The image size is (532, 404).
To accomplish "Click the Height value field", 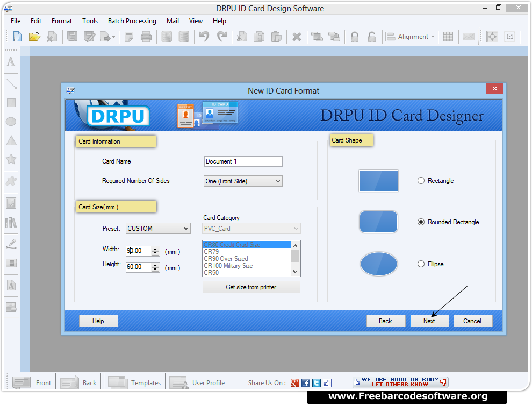I will pyautogui.click(x=139, y=267).
